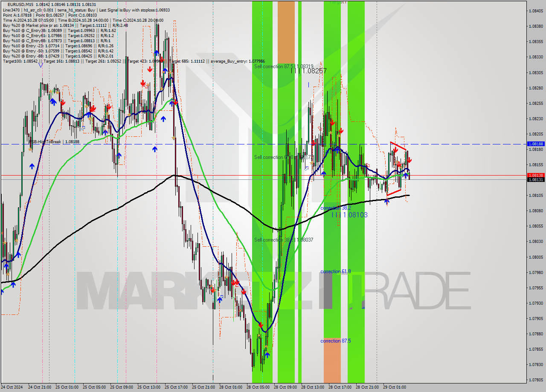The height and width of the screenshot is (392, 546).
Task: Select the '25 Oct 13:00' time label
Action: (x=149, y=387)
